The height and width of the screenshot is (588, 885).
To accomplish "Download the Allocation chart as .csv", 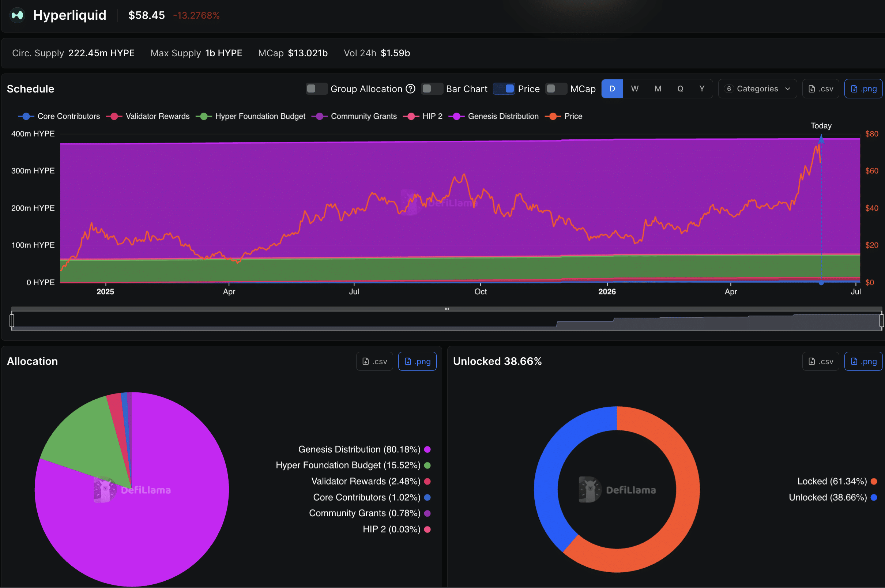I will [x=374, y=362].
